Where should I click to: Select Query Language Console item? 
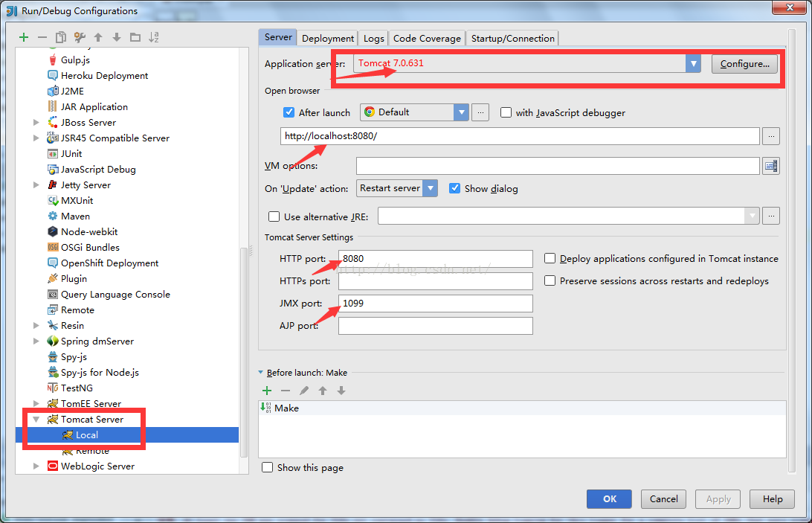coord(115,294)
